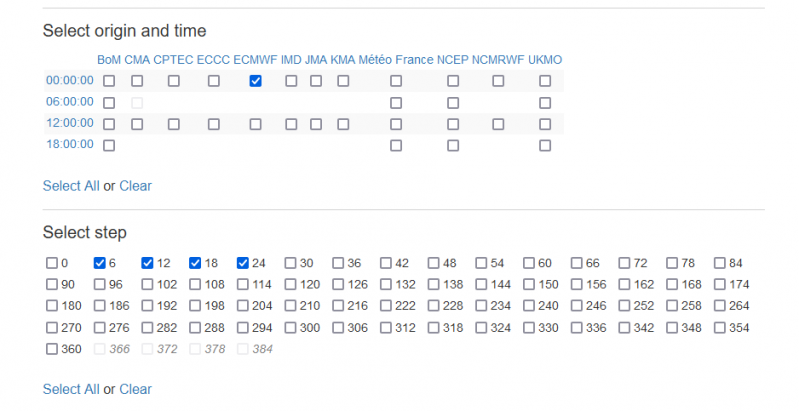Uncheck the ECMWF 00:00:00 checkbox
The width and height of the screenshot is (799, 411).
pos(255,81)
